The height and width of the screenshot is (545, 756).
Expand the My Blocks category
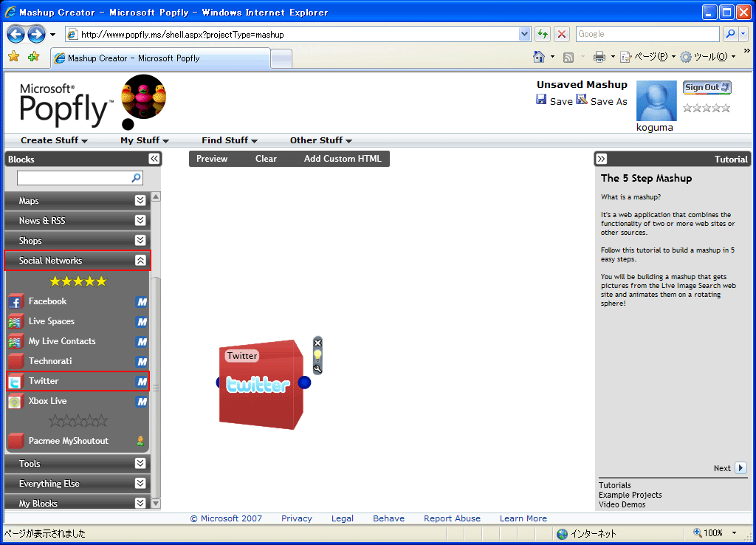pos(140,503)
